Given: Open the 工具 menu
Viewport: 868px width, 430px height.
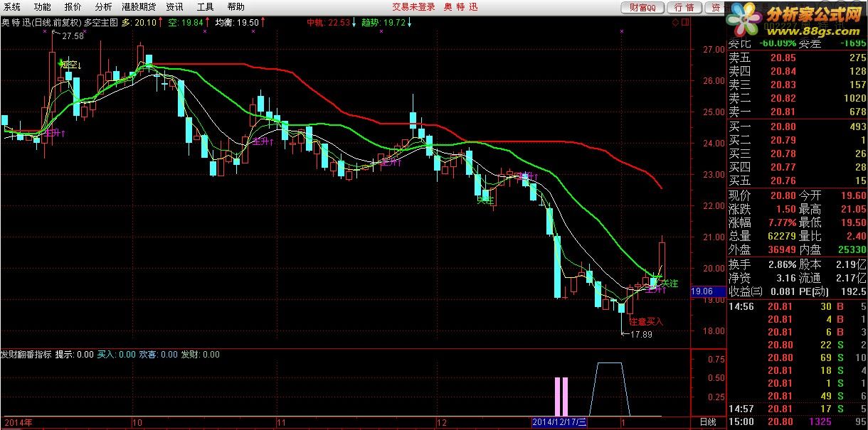Looking at the screenshot, I should (206, 7).
